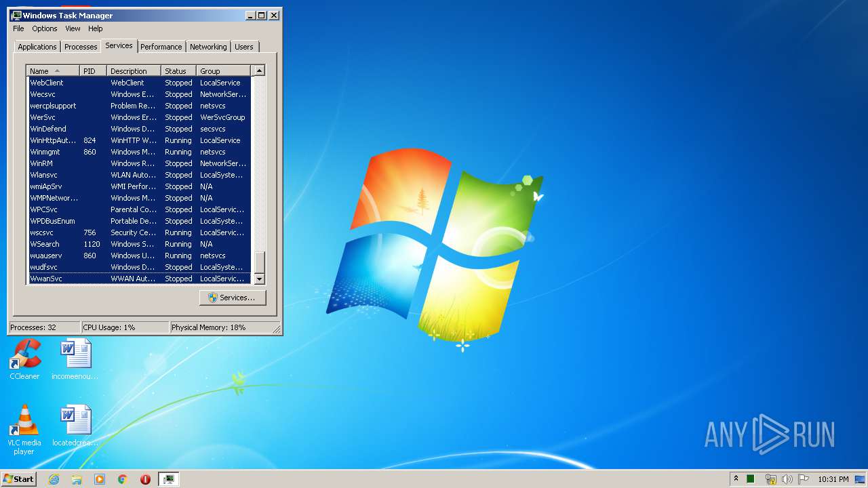This screenshot has height=488, width=868.
Task: Select the Services tab
Action: tap(119, 45)
